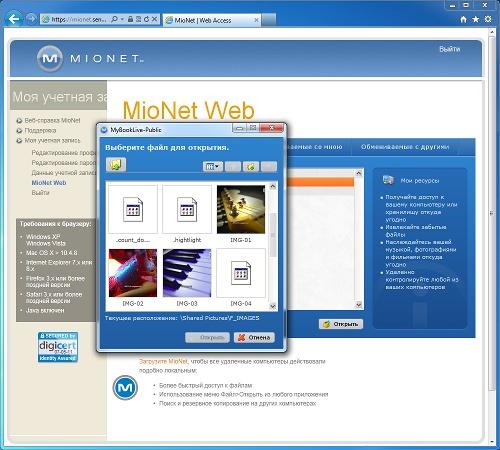The image size is (500, 450).
Task: Click Мои ресурсы computer icon
Action: tap(388, 180)
